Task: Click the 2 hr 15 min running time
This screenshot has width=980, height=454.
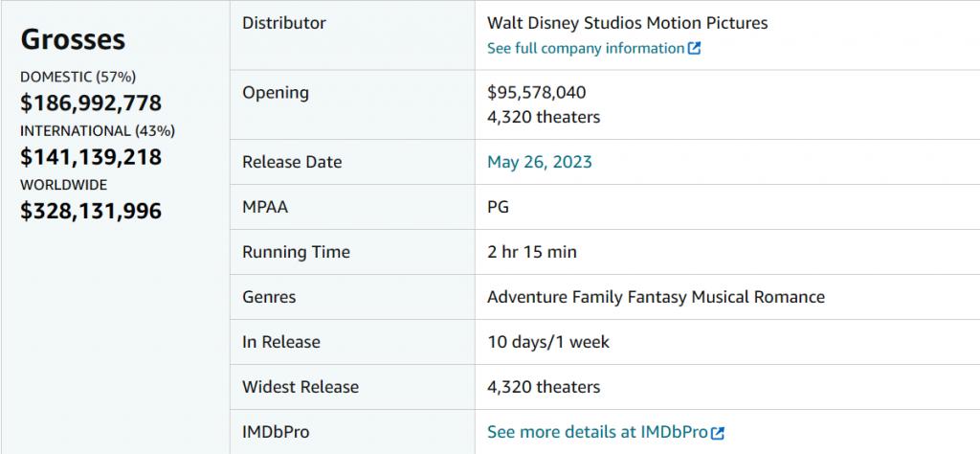Action: (x=532, y=252)
